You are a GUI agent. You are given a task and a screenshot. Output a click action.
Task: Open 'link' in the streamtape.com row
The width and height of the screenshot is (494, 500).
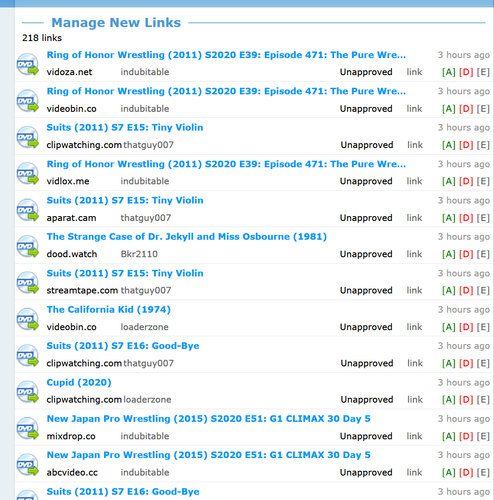pos(414,291)
